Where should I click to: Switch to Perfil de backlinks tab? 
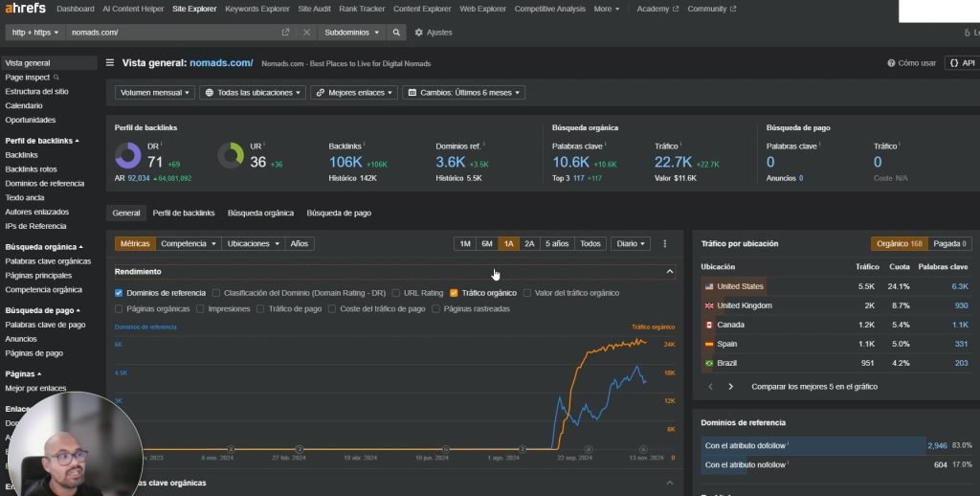tap(184, 213)
